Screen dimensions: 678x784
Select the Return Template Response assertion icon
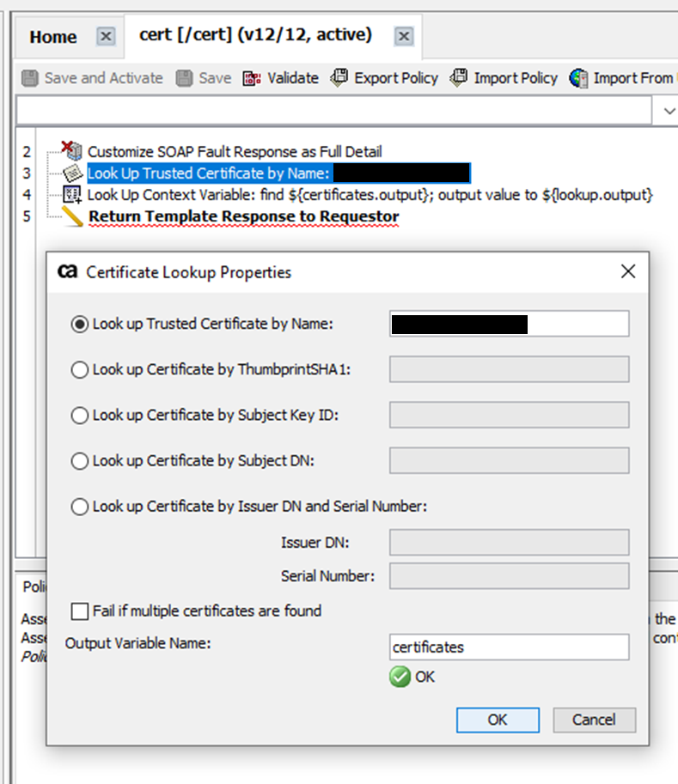[72, 216]
